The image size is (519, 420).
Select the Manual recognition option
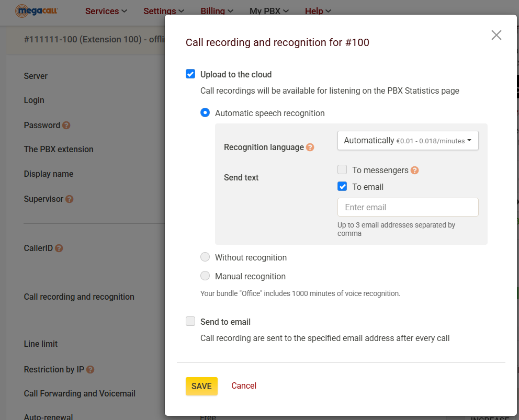pos(205,276)
